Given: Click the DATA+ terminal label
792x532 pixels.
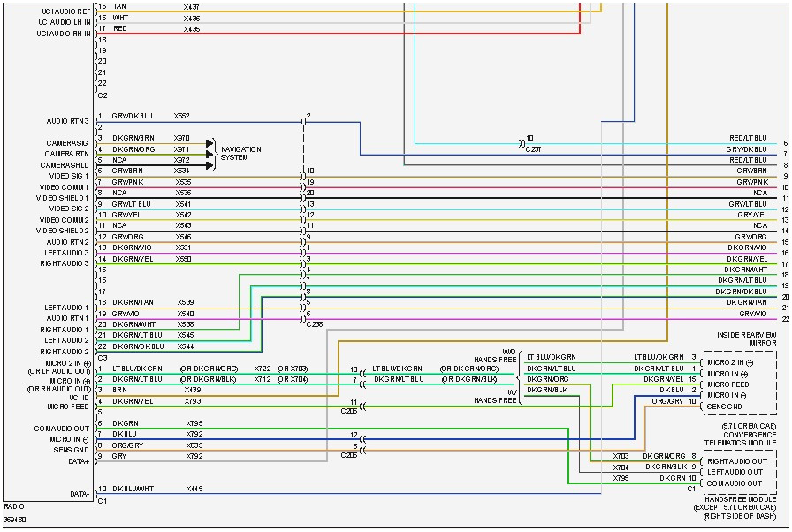Looking at the screenshot, I should [77, 460].
